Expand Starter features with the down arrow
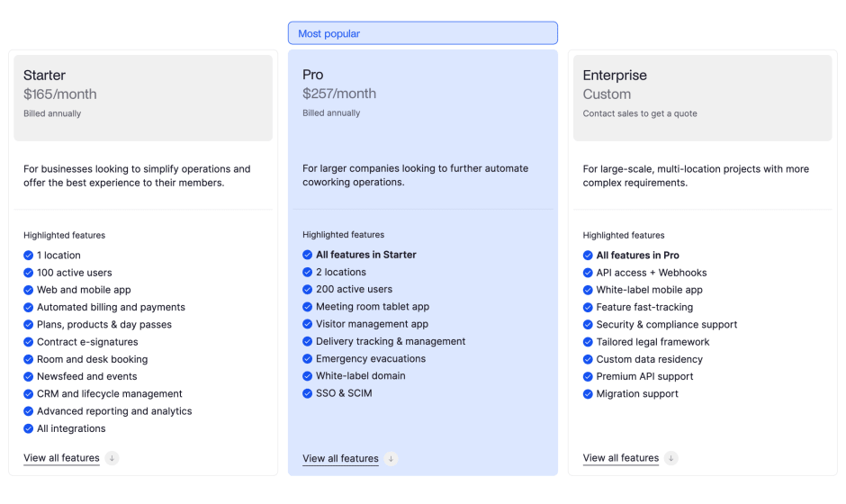 click(x=112, y=458)
